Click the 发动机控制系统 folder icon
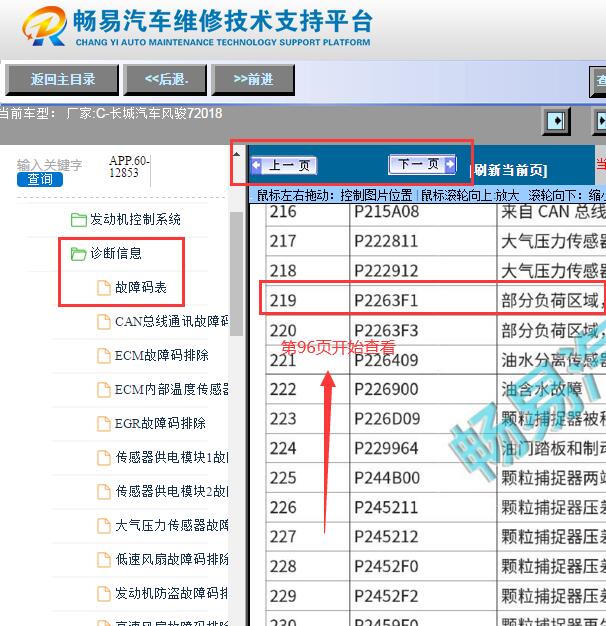This screenshot has height=626, width=606. click(79, 220)
